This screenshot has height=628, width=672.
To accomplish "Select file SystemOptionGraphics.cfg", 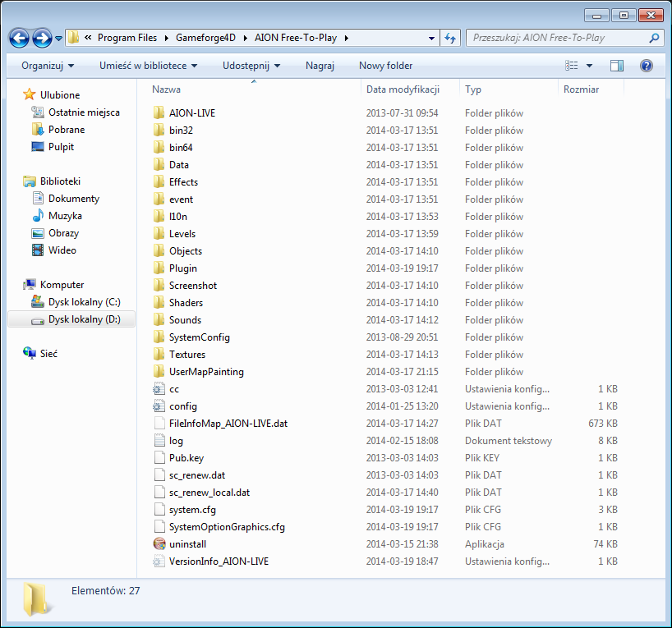I will pos(227,526).
